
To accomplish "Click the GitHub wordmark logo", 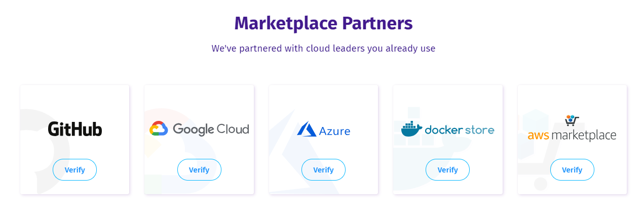I will click(75, 128).
